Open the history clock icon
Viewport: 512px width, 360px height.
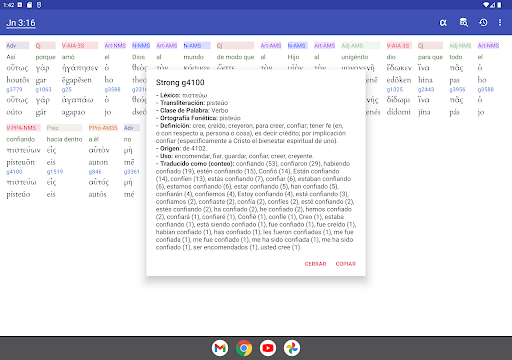[483, 23]
